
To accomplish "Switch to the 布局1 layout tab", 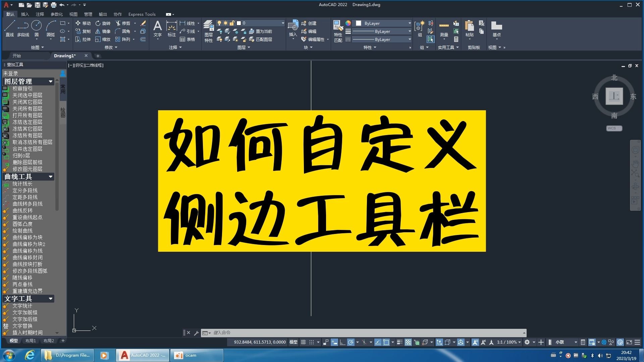I will (x=31, y=341).
